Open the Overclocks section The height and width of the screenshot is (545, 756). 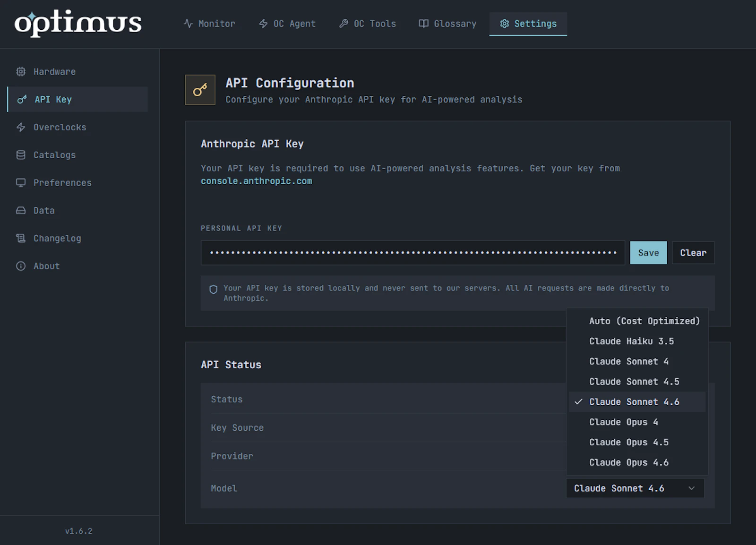[x=78, y=127]
